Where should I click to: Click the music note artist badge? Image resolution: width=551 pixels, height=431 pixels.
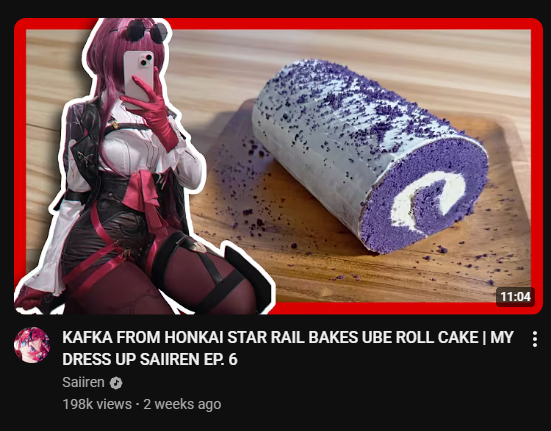pos(116,383)
